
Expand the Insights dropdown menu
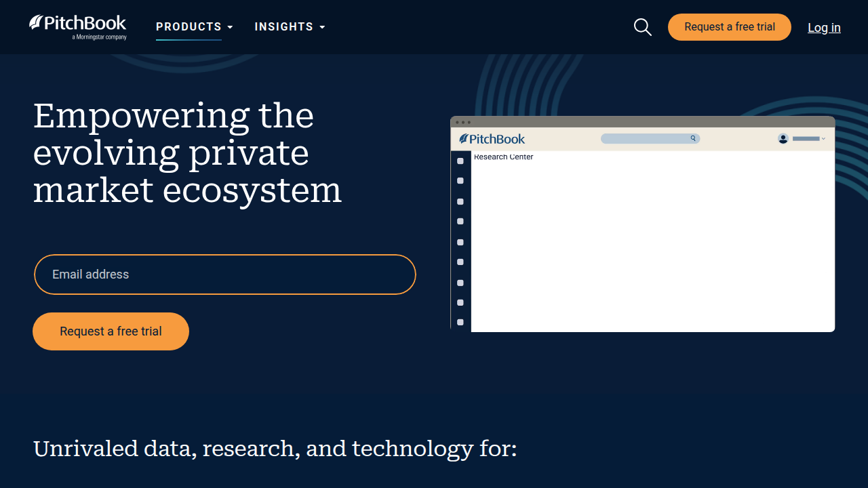pos(290,27)
